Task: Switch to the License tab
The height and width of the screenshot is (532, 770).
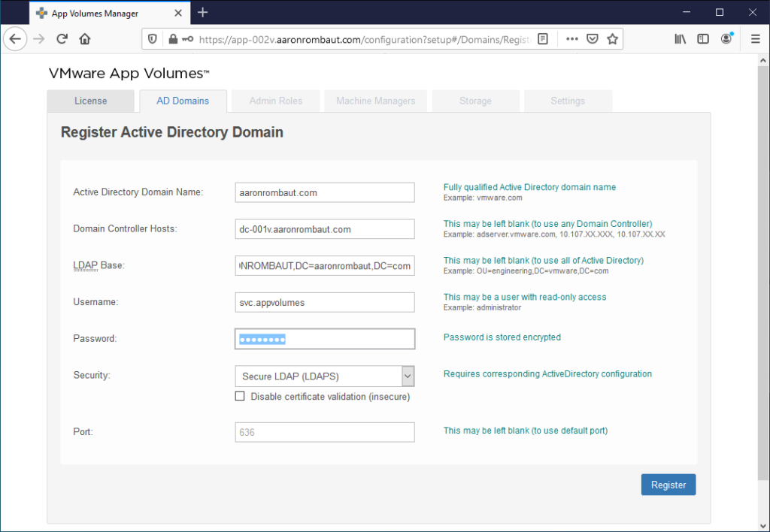Action: pos(90,101)
